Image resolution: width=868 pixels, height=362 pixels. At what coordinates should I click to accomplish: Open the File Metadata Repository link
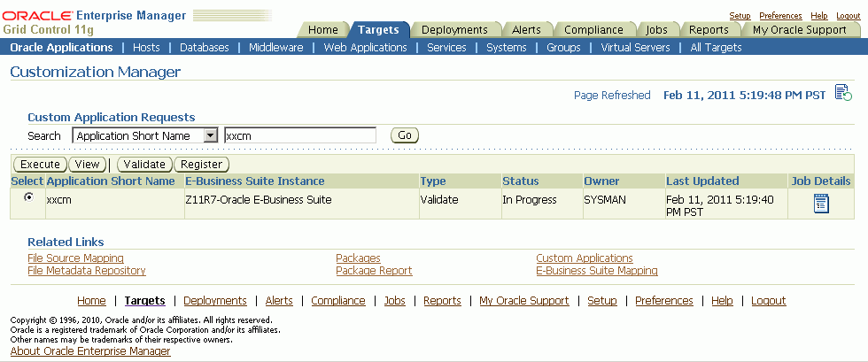click(87, 271)
